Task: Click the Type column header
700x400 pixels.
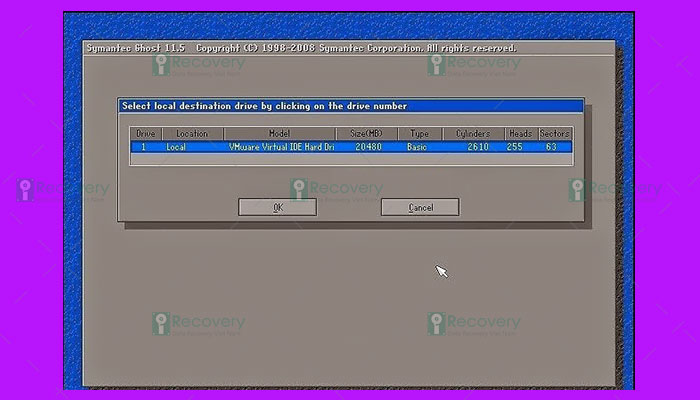Action: [x=420, y=133]
